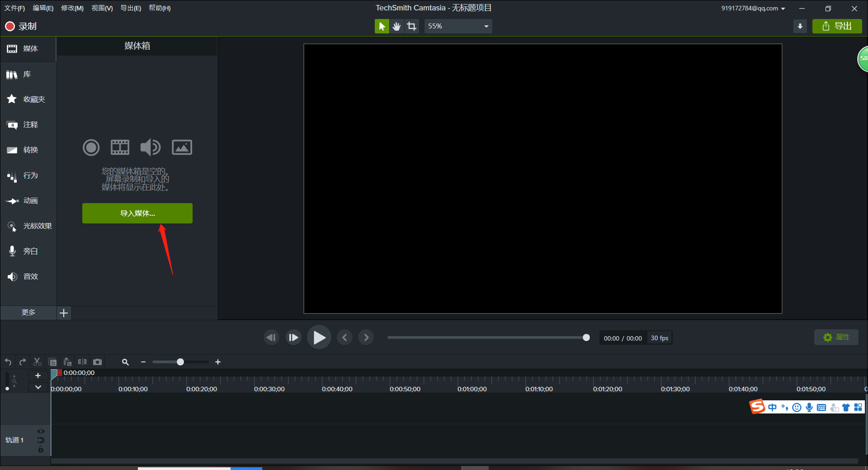Image resolution: width=868 pixels, height=470 pixels.
Task: Click the previous frame playback button
Action: point(271,337)
